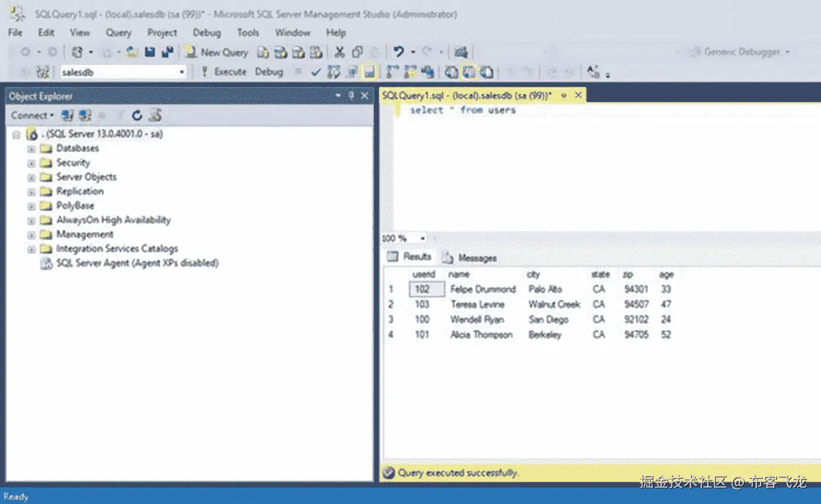Click the Query Options icon
Screen dimensions: 821x504
point(352,72)
